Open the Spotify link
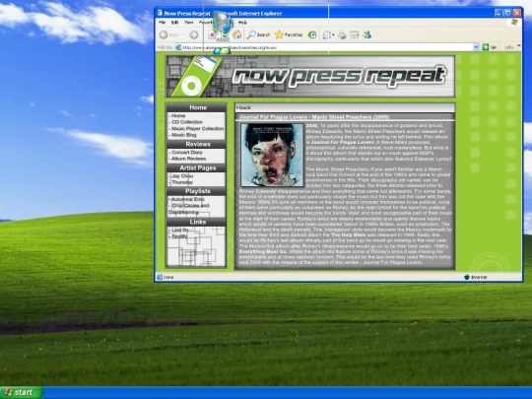This screenshot has width=532, height=399. tap(179, 236)
